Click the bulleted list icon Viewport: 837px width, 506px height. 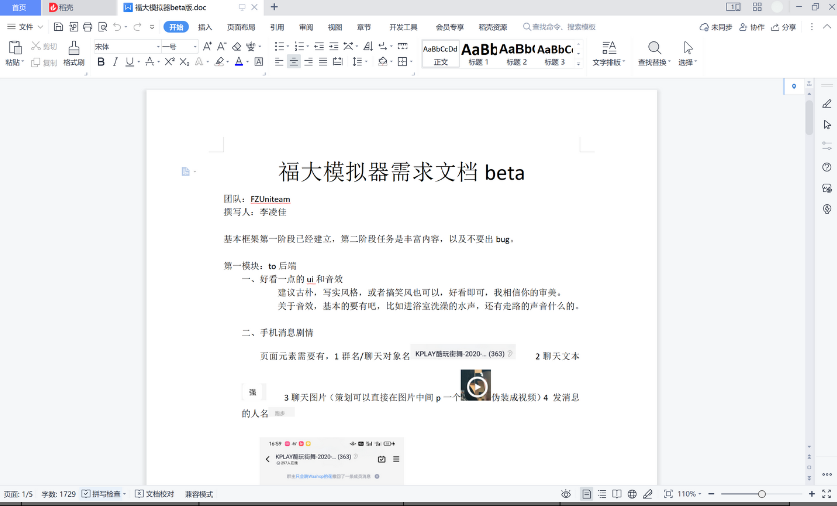click(279, 46)
